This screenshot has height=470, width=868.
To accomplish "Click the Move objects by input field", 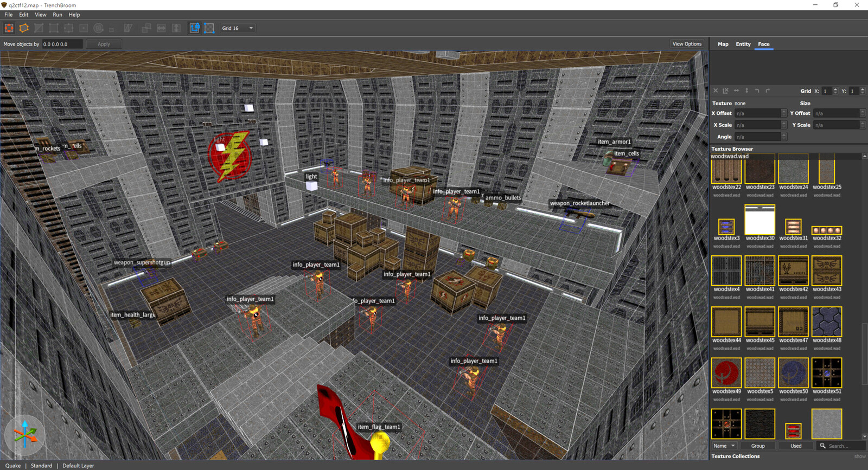I will [62, 44].
